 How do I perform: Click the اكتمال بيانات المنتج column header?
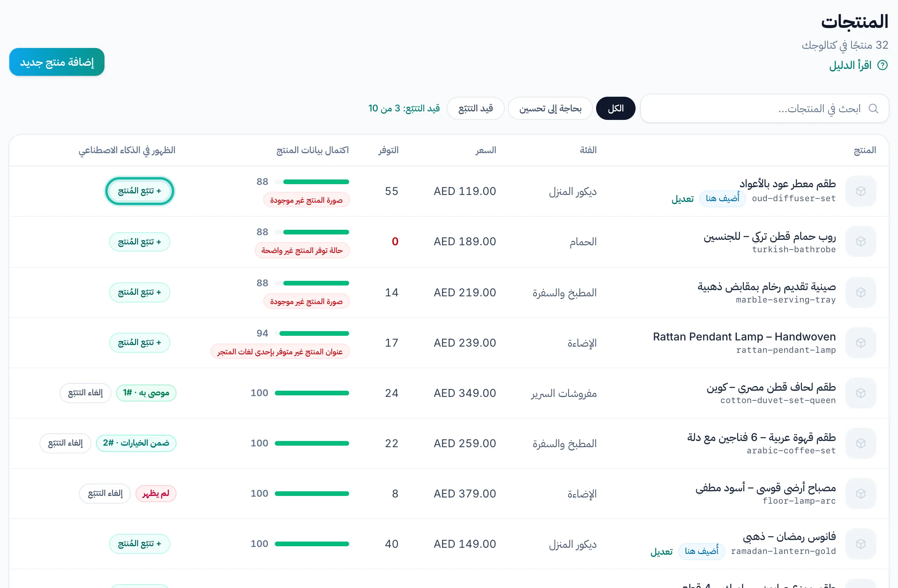click(312, 150)
